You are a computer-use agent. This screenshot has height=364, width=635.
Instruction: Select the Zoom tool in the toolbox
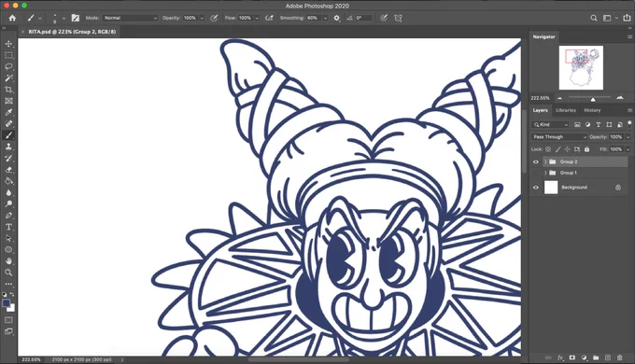tap(8, 273)
